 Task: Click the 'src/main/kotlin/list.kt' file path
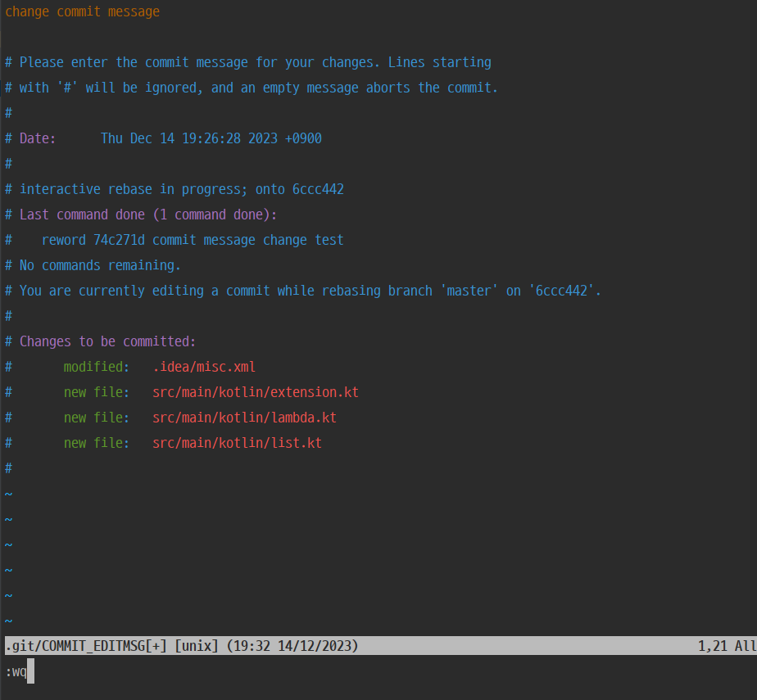[237, 444]
